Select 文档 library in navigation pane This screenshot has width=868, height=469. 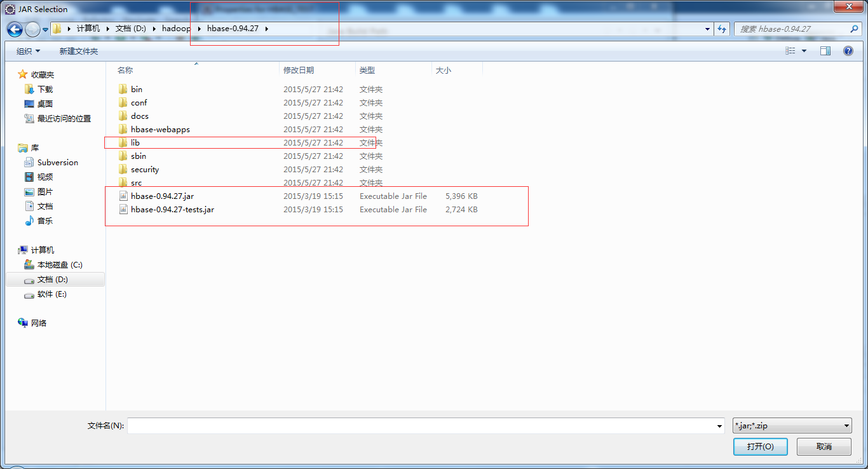click(45, 206)
